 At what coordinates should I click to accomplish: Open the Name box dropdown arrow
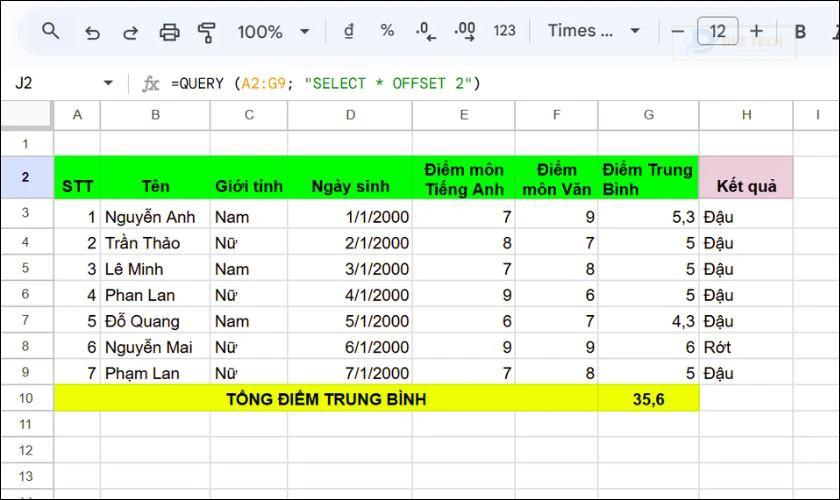108,83
